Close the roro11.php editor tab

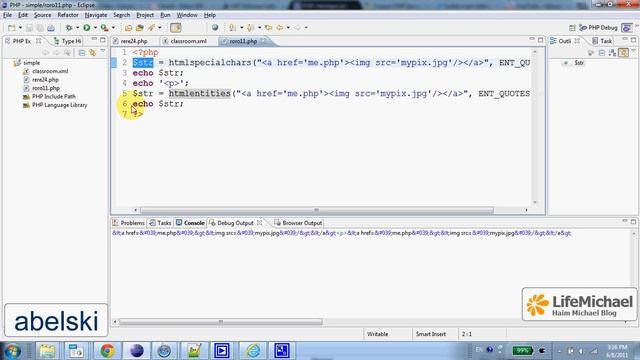pyautogui.click(x=263, y=41)
